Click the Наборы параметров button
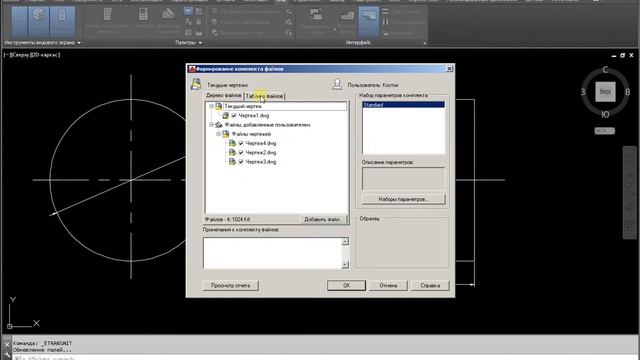This screenshot has width=640, height=360. (403, 199)
